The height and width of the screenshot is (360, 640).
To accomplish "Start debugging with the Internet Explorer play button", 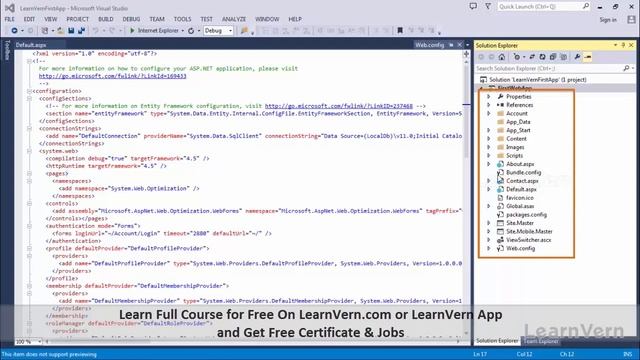I will click(x=132, y=31).
